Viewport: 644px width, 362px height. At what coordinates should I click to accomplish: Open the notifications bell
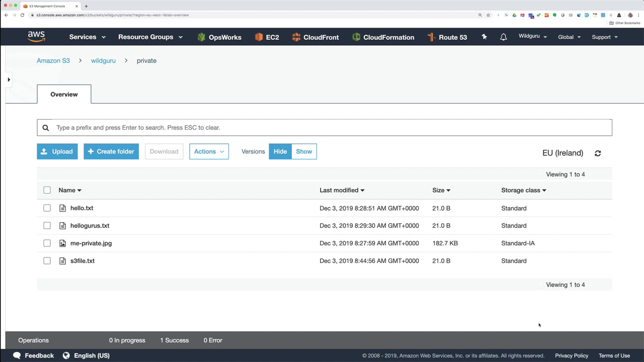tap(503, 37)
